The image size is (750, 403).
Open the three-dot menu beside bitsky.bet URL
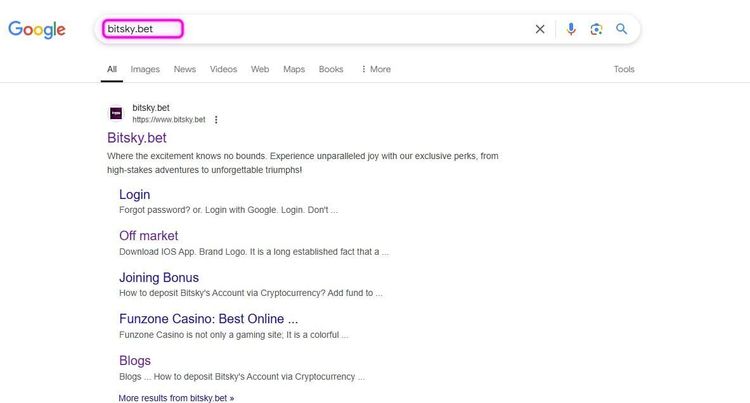tap(216, 120)
